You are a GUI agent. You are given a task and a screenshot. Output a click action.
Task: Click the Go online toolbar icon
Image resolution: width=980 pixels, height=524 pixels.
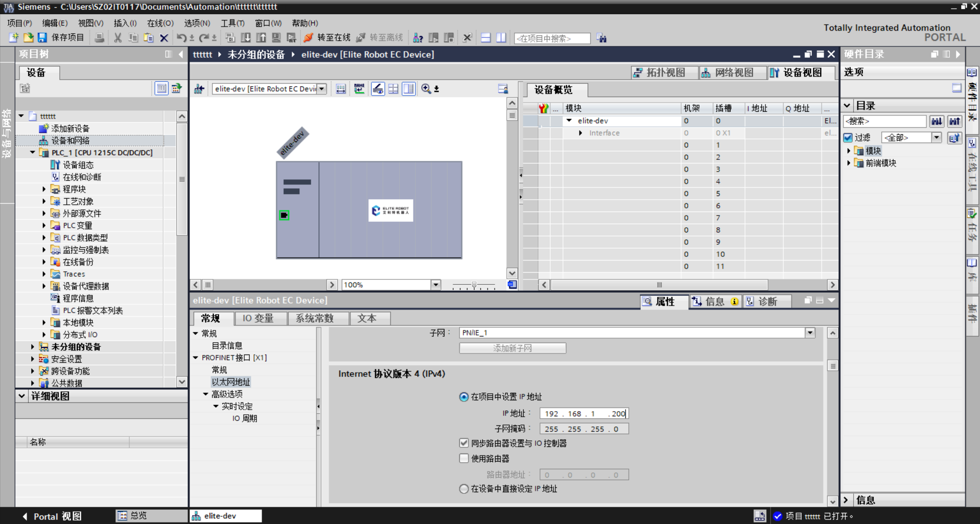(308, 38)
